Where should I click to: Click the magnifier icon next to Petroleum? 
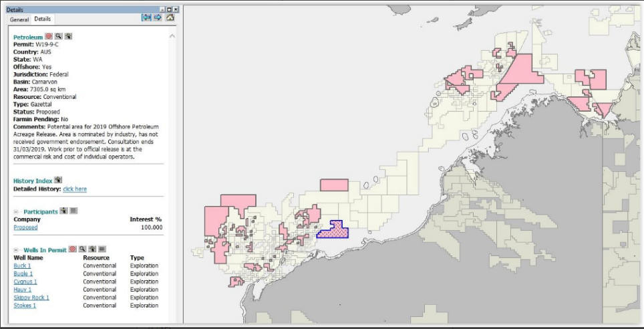tap(58, 36)
